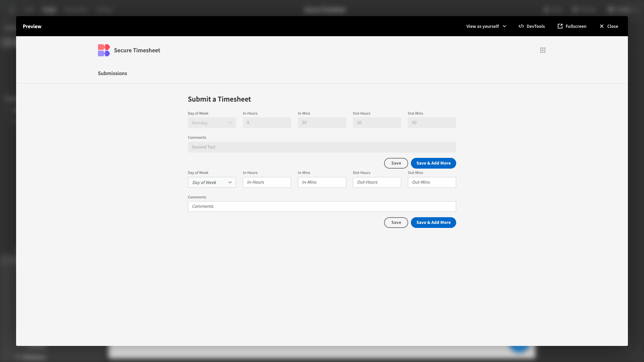This screenshot has width=644, height=362.
Task: Click the Budibase app logo
Action: (104, 50)
